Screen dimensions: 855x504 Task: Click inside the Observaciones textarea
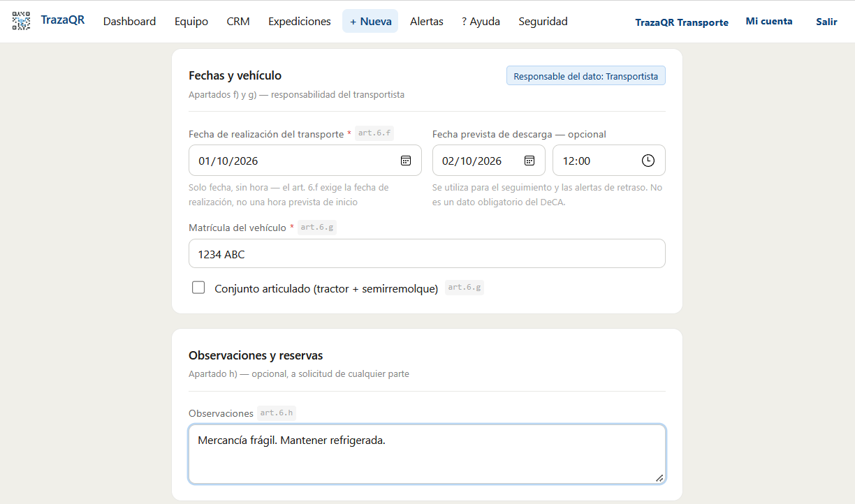pos(427,454)
